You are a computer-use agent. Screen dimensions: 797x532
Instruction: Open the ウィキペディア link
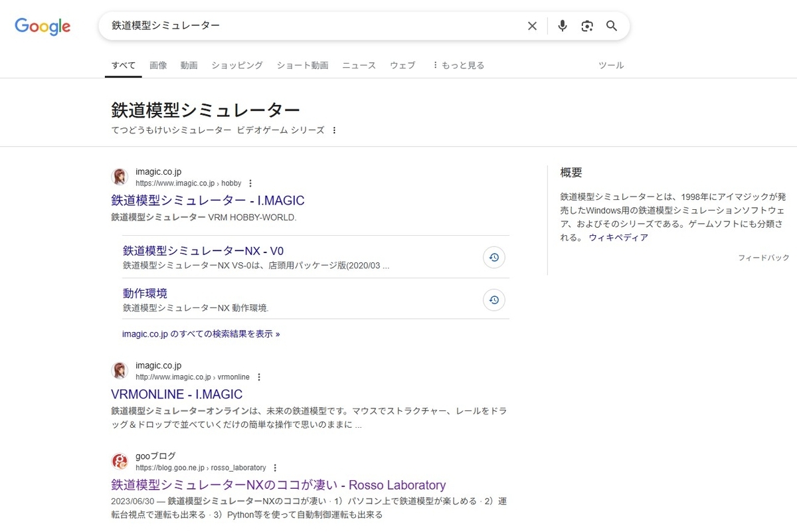(618, 237)
